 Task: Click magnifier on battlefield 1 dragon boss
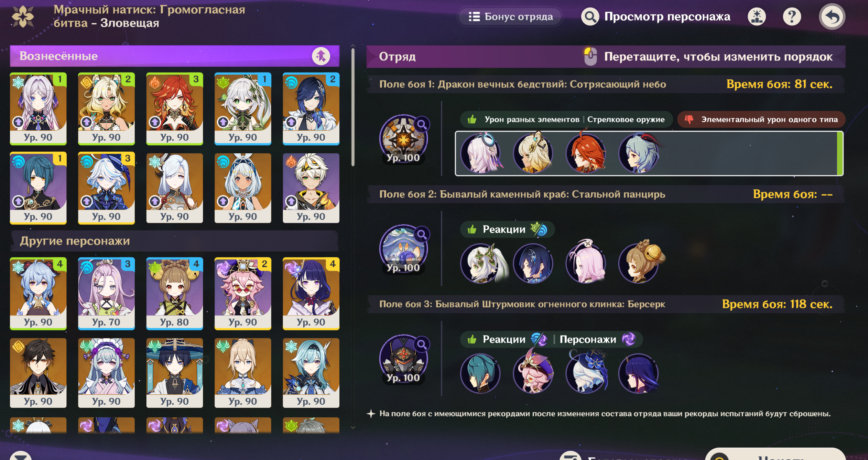(x=422, y=124)
